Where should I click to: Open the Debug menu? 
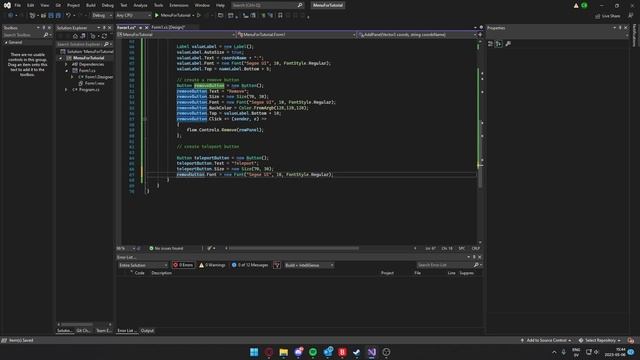click(x=108, y=5)
